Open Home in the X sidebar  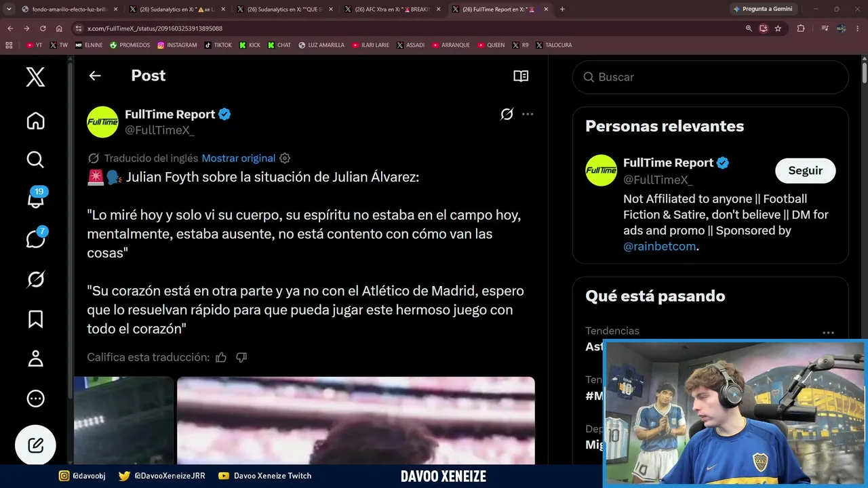pos(35,121)
